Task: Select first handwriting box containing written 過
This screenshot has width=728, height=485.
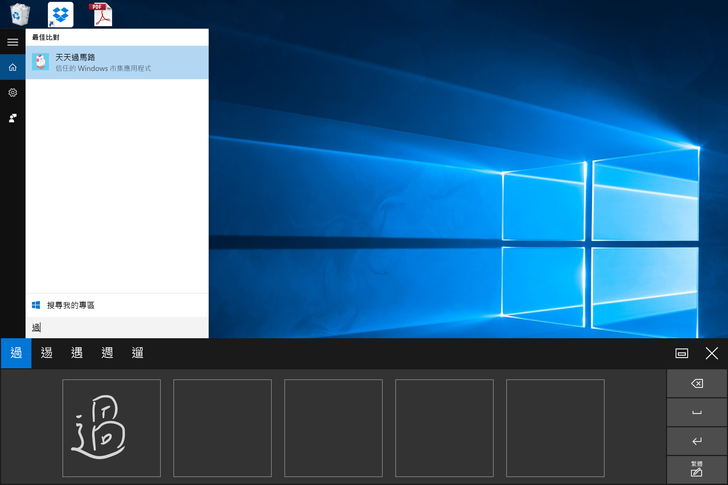Action: click(x=111, y=428)
